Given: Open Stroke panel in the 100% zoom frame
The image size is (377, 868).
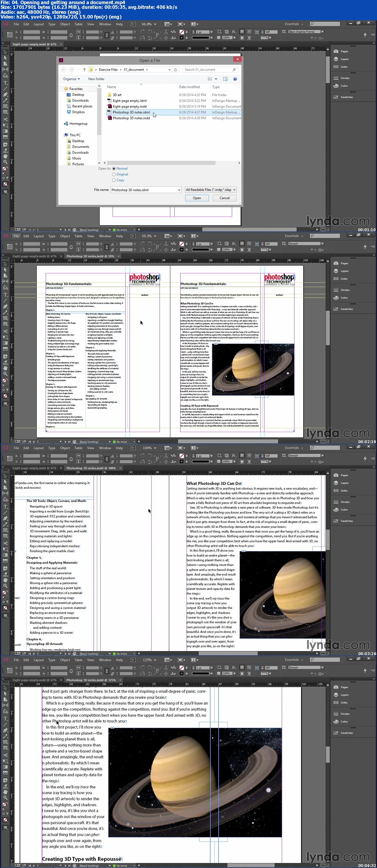Looking at the screenshot, I should pos(342,502).
